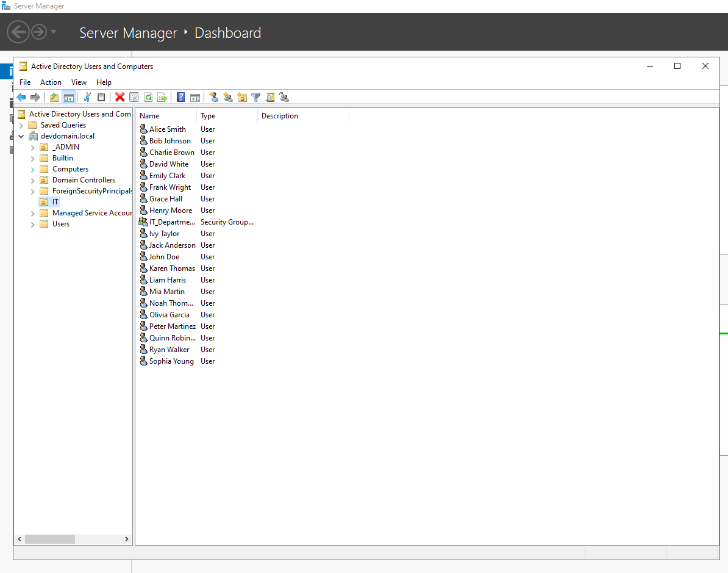Click the blue Back arrow in ADUC toolbar
The width and height of the screenshot is (728, 573).
(x=21, y=97)
